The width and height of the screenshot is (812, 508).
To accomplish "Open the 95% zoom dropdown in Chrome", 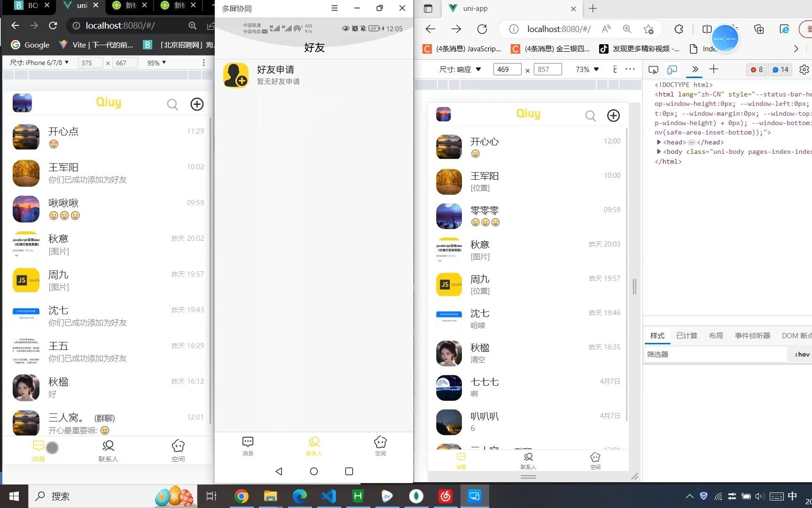I will [156, 63].
